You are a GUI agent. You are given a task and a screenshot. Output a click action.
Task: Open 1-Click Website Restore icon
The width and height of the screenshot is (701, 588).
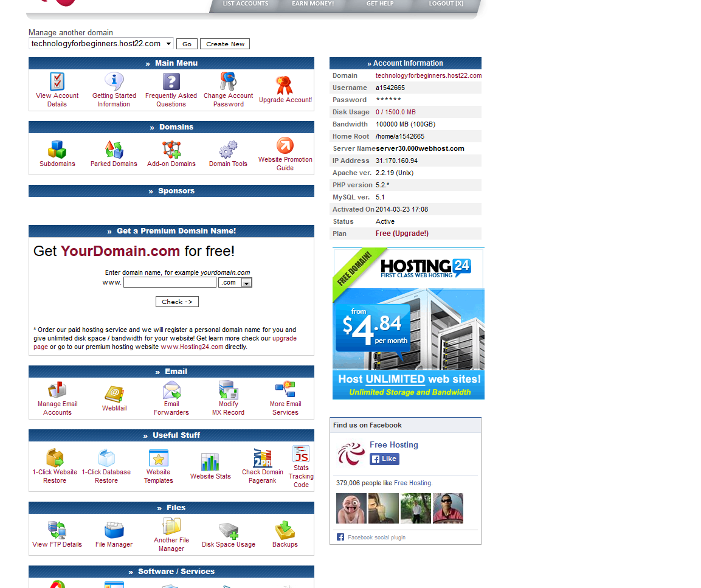[x=55, y=458]
